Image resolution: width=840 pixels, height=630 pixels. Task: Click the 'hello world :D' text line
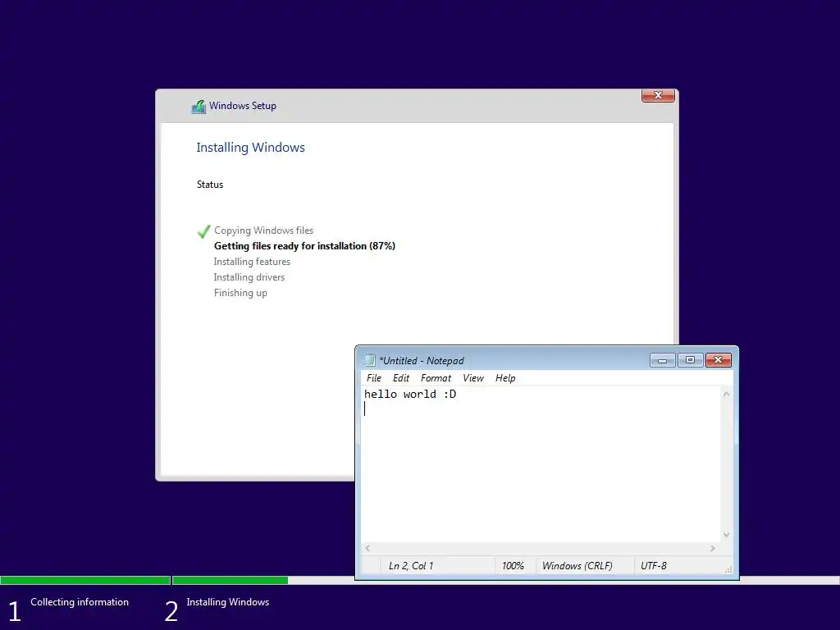410,395
